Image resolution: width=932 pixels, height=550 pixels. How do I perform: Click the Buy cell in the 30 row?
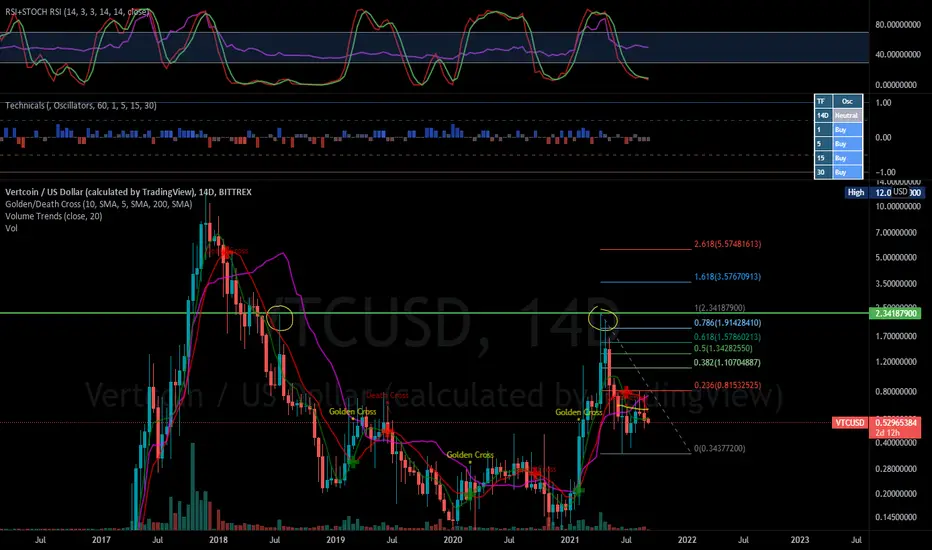[847, 172]
